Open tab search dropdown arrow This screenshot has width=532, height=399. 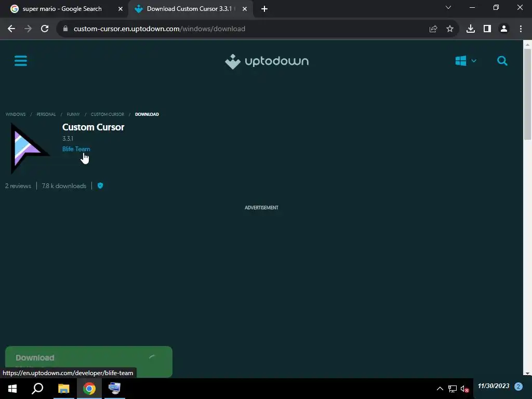[448, 7]
